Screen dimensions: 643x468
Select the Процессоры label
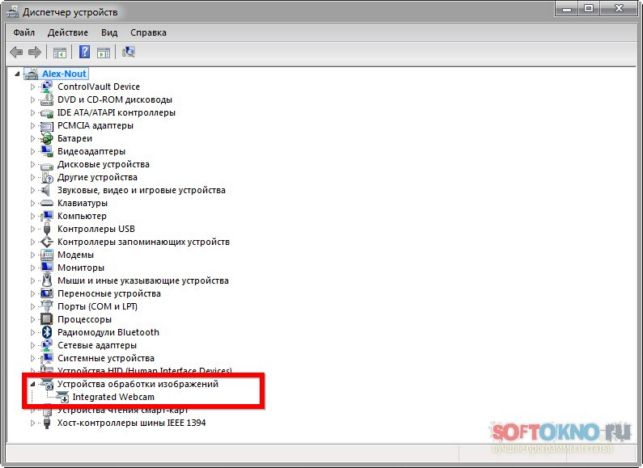pyautogui.click(x=84, y=320)
